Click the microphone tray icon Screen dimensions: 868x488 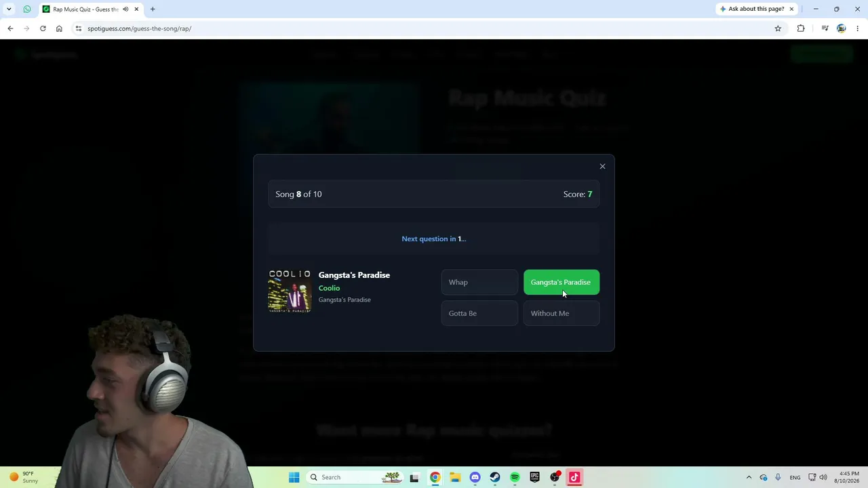tap(778, 477)
